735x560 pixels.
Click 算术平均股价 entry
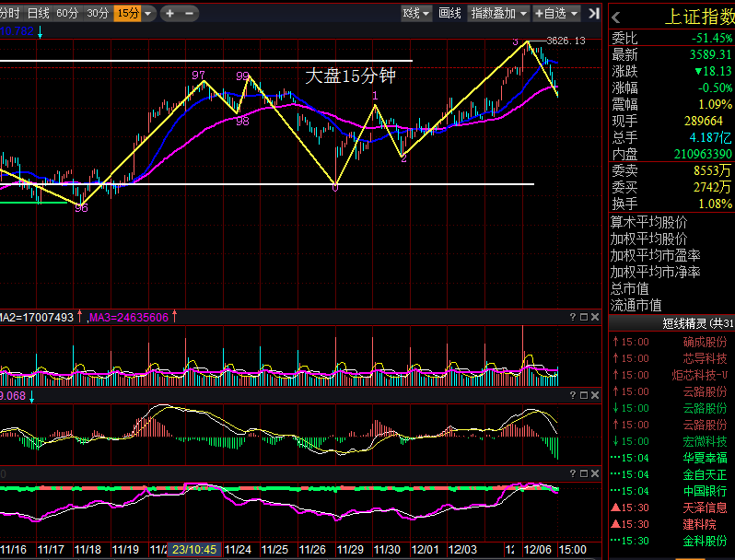tap(648, 222)
